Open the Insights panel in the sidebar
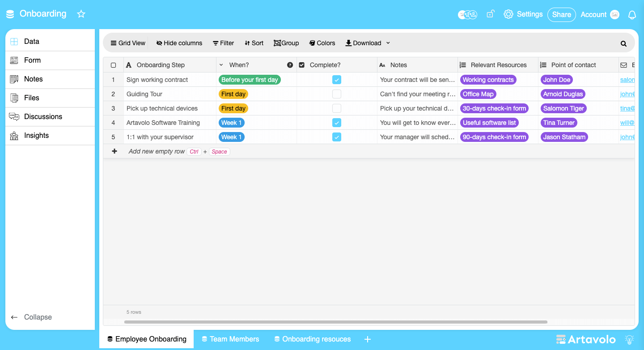This screenshot has height=350, width=644. coord(36,135)
